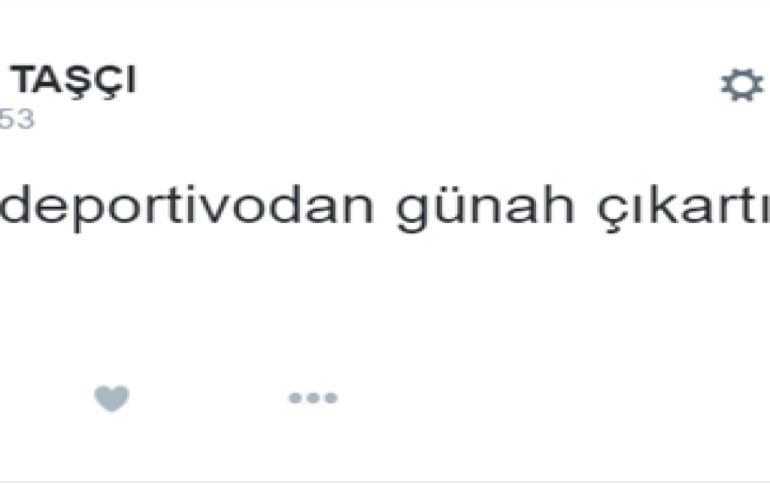The image size is (770, 485).
Task: Click the last dot of the more icon
Action: point(331,398)
